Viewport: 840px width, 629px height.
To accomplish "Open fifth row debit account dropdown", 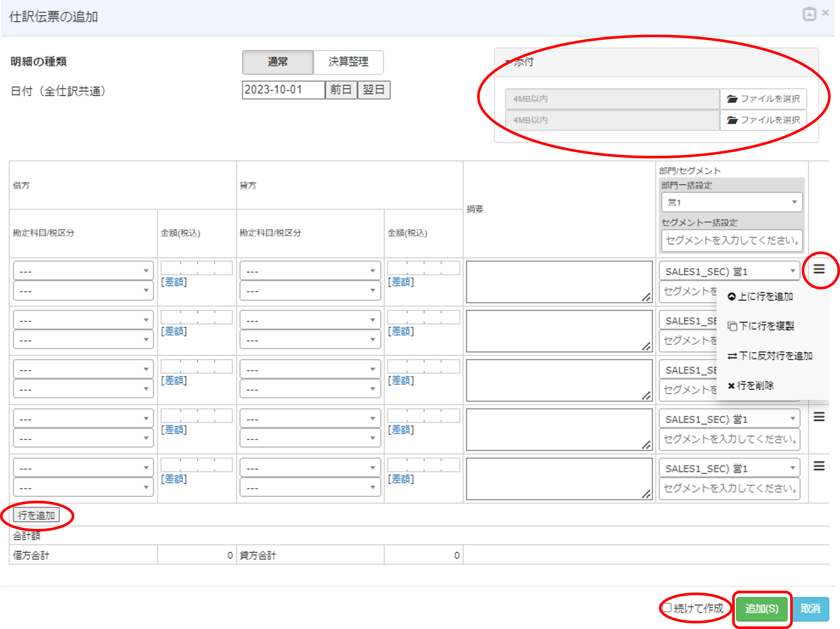I will [x=83, y=468].
